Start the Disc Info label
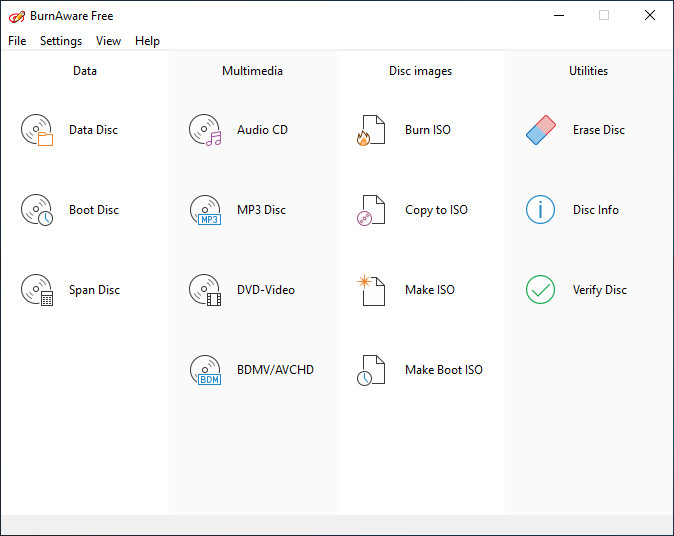This screenshot has height=536, width=674. (x=596, y=210)
